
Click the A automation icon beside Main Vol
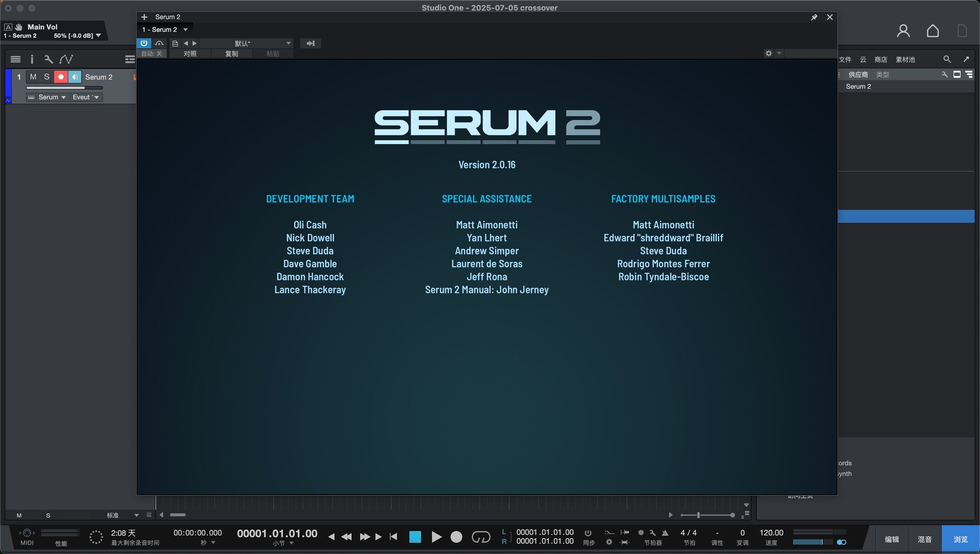tap(8, 27)
